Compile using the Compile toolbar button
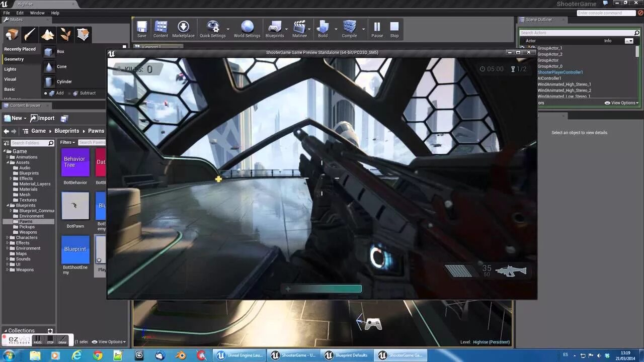 [x=349, y=29]
